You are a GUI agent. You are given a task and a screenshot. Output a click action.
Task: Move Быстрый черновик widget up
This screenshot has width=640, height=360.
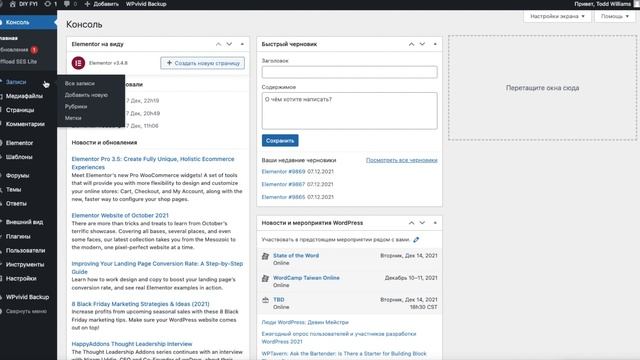click(x=411, y=44)
